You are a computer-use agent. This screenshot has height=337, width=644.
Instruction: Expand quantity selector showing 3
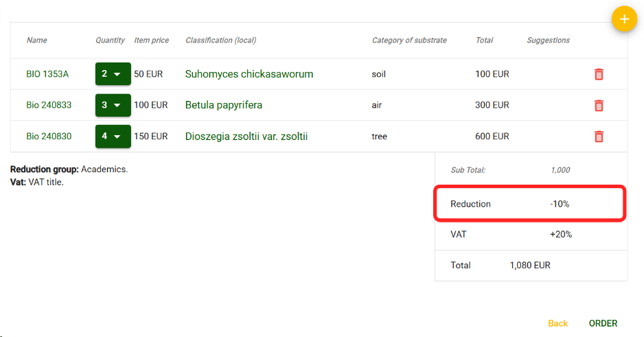(x=113, y=105)
